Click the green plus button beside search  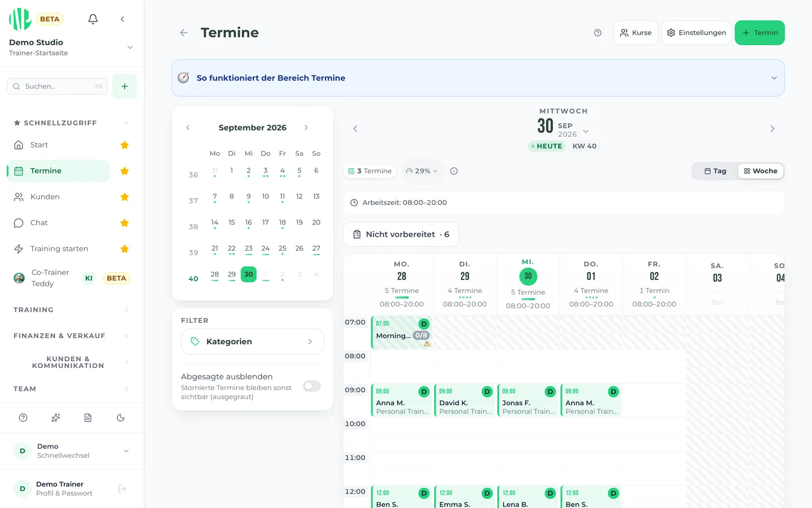(x=125, y=86)
